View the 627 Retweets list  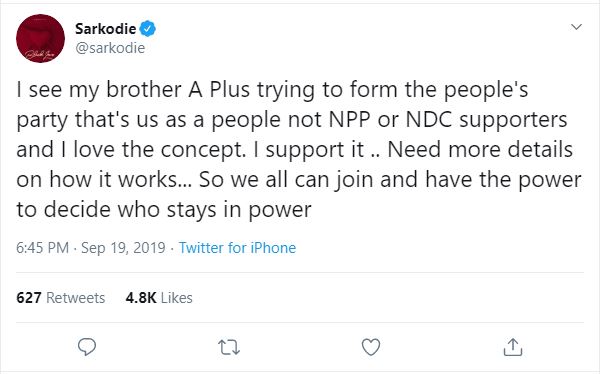click(61, 298)
